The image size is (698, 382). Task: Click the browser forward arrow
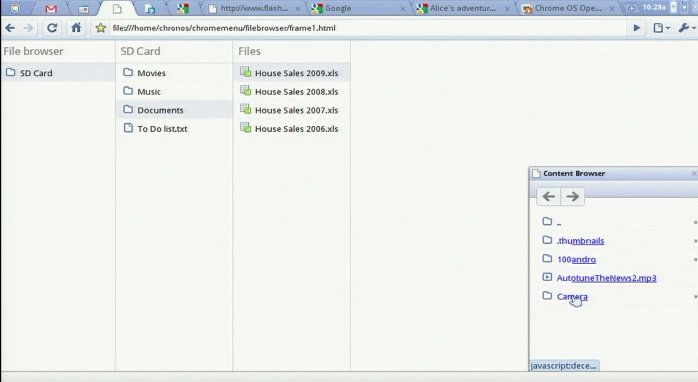point(28,28)
